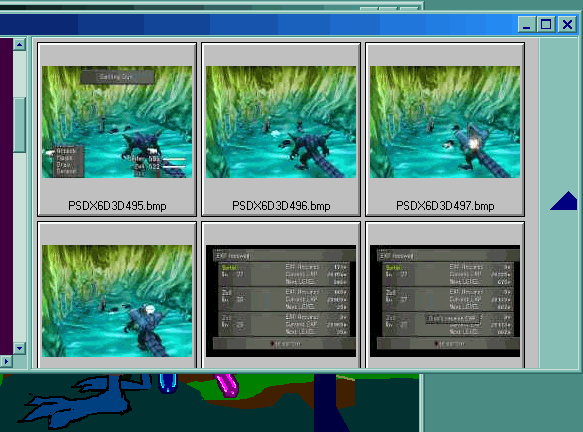Click the scroll up arrow in left panel
Image resolution: width=583 pixels, height=432 pixels.
tap(19, 45)
